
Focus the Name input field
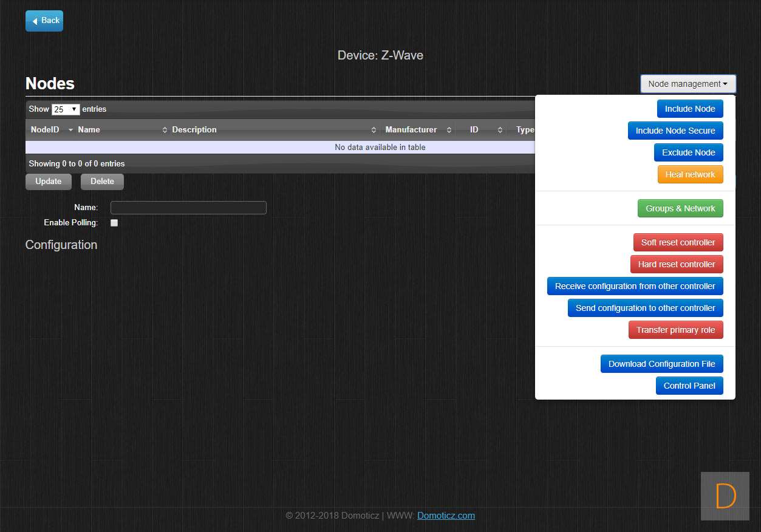(188, 208)
